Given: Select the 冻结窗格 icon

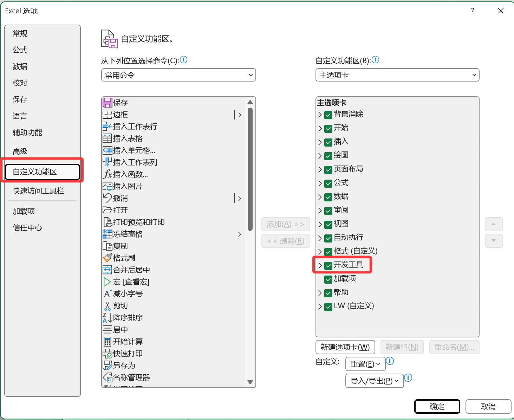Looking at the screenshot, I should point(107,234).
